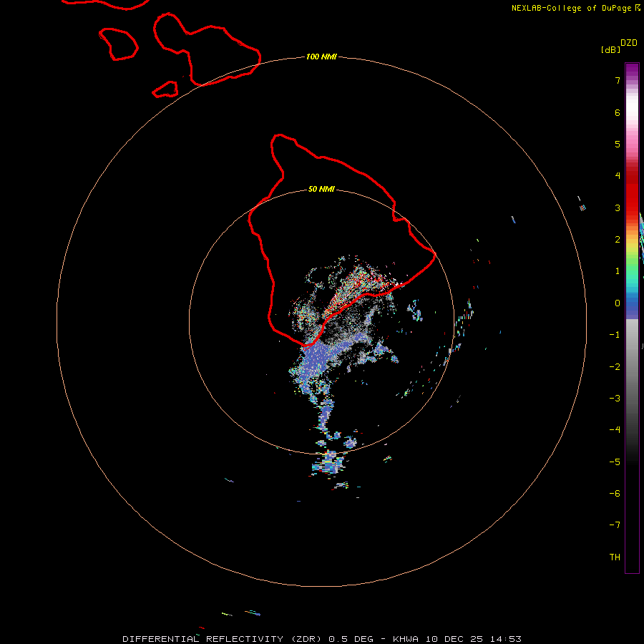Image resolution: width=644 pixels, height=644 pixels.
Task: Click the 6 value on color scale
Action: click(618, 112)
